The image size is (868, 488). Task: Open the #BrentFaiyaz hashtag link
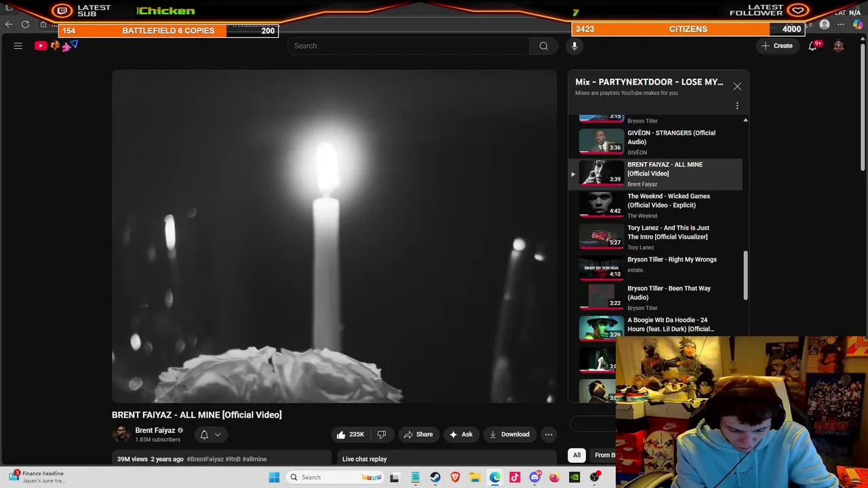click(205, 460)
